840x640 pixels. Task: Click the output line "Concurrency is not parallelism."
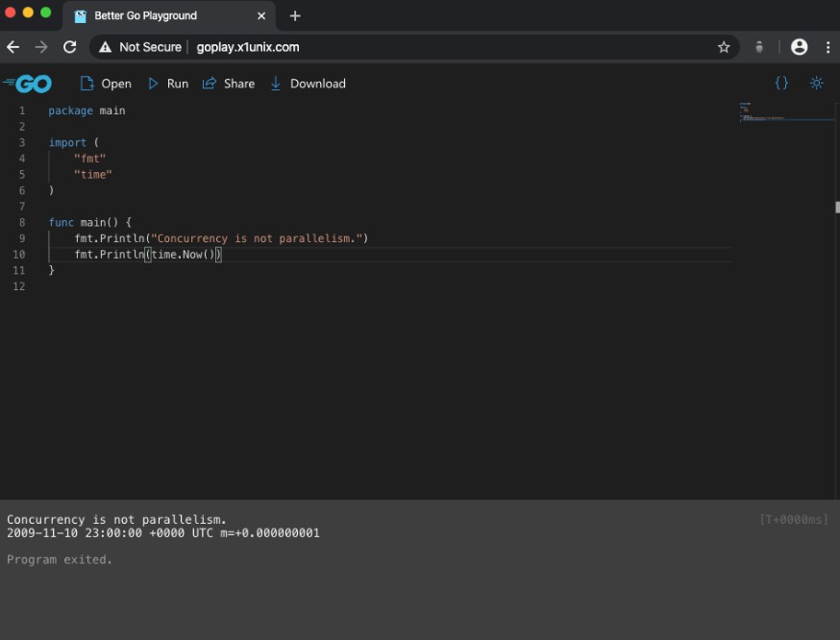117,520
